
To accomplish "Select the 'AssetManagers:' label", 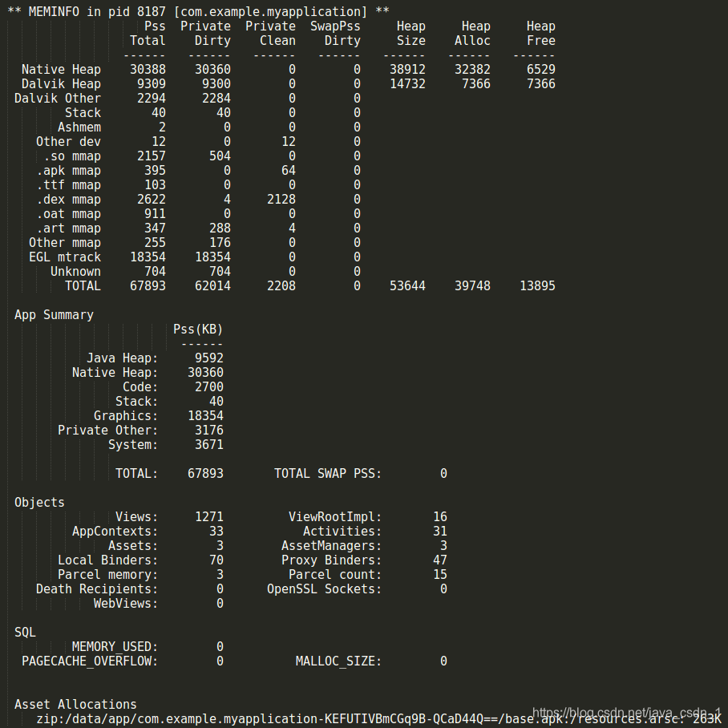I will point(331,546).
